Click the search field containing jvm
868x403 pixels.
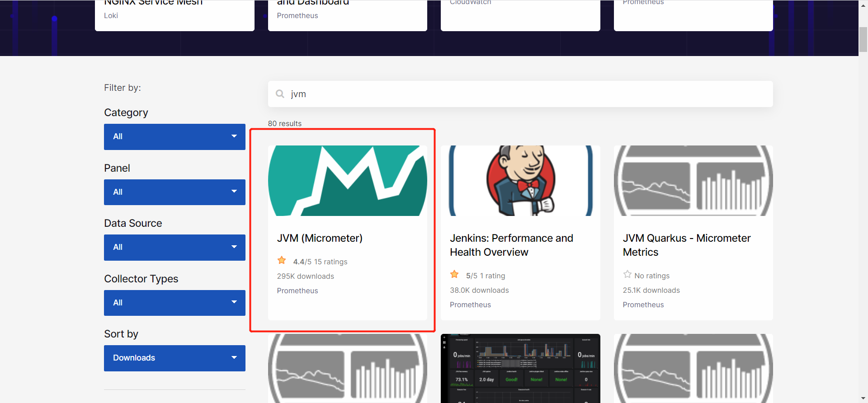(520, 94)
